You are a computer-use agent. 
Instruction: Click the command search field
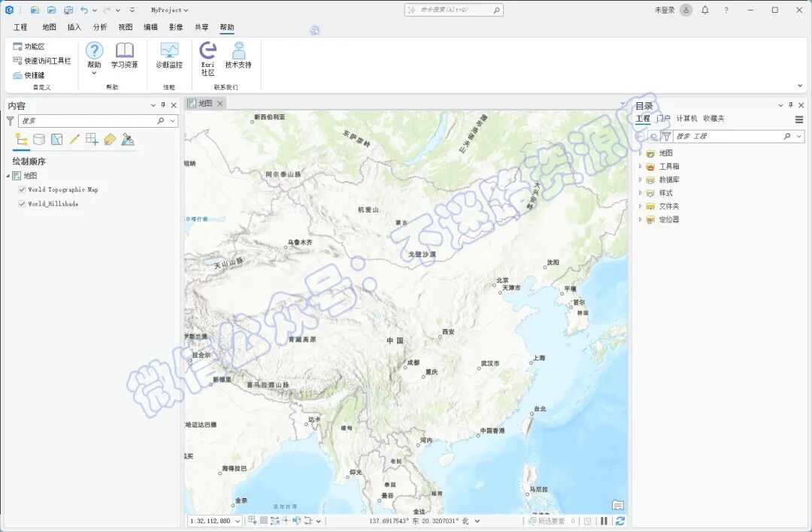click(x=453, y=10)
